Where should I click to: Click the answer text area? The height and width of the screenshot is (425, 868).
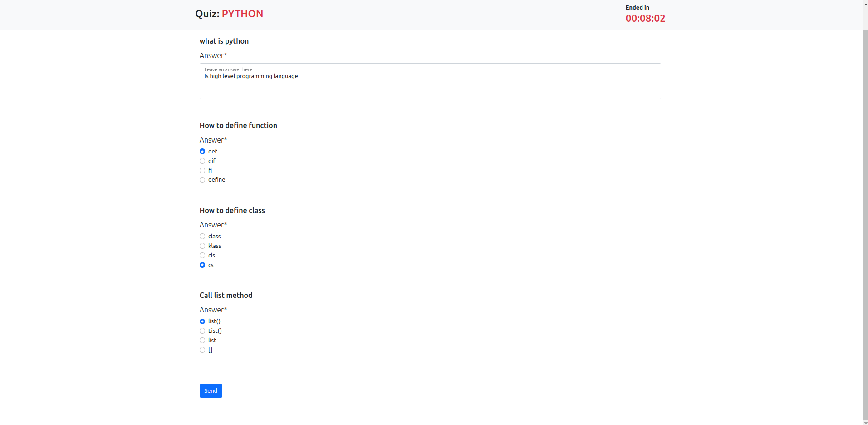click(x=430, y=81)
